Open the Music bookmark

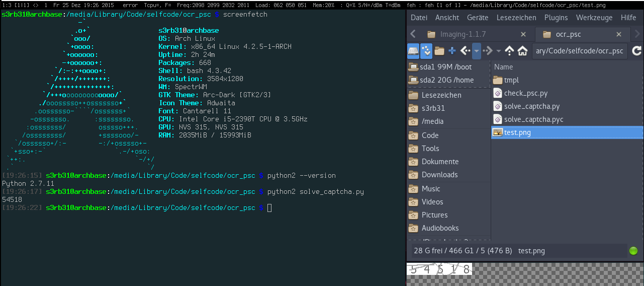[x=448, y=188]
